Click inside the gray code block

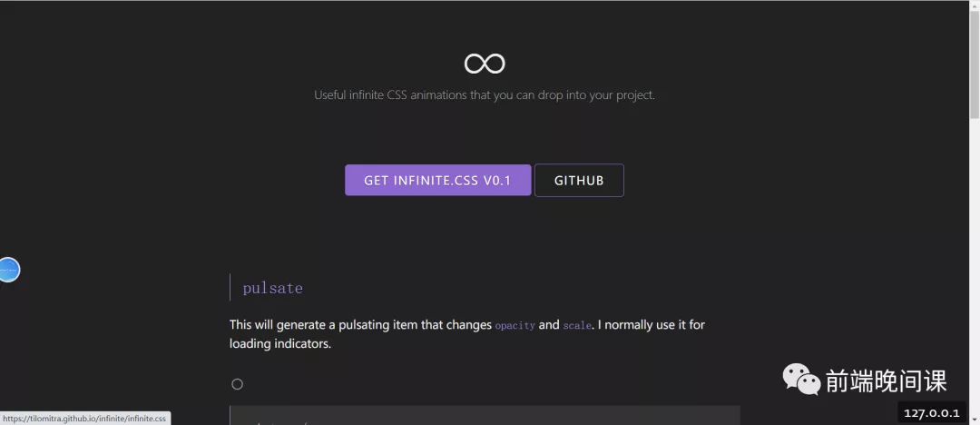click(485, 416)
